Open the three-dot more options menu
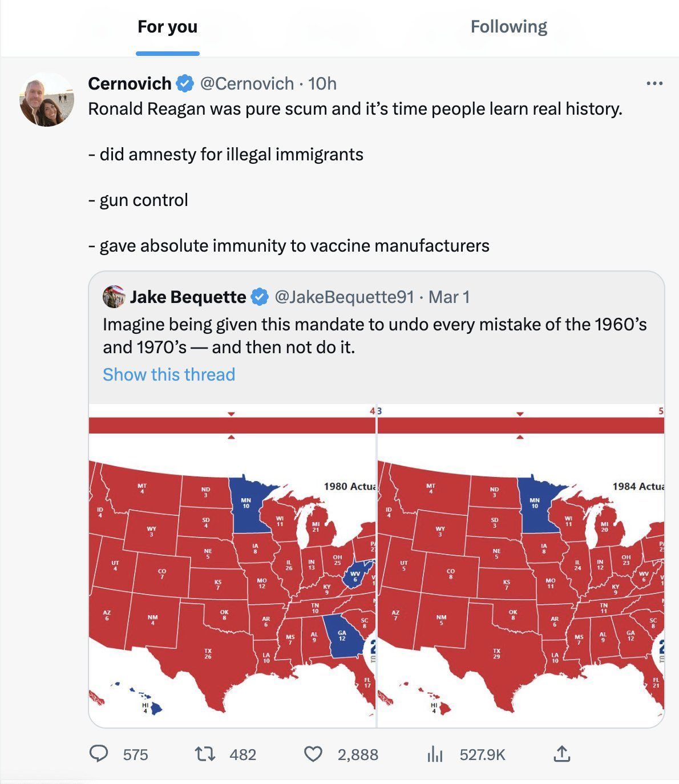 654,84
